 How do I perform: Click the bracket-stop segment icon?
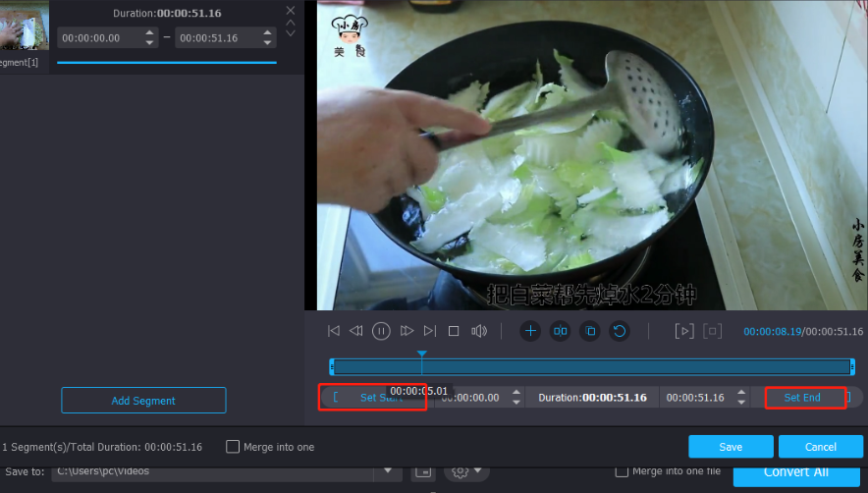tap(713, 331)
